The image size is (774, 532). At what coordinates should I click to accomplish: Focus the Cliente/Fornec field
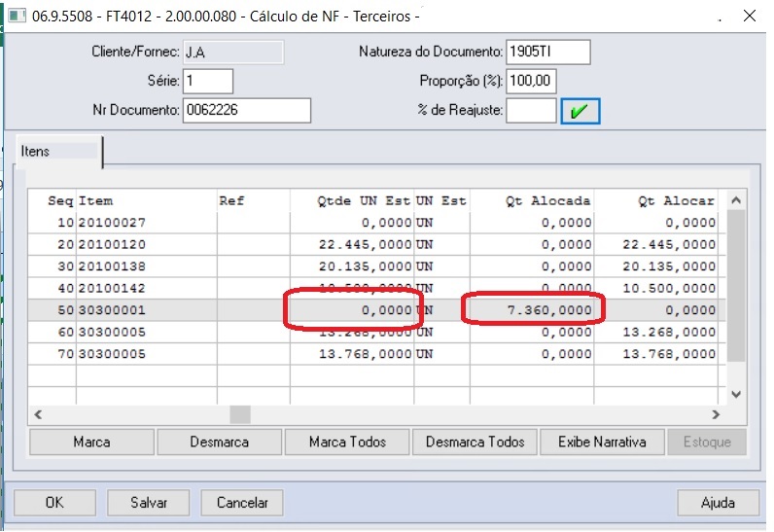pyautogui.click(x=233, y=53)
